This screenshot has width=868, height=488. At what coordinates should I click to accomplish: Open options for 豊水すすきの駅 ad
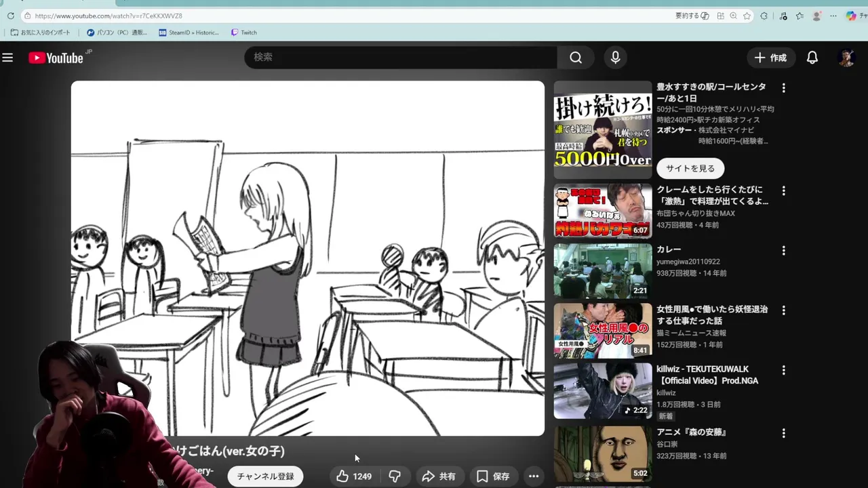[783, 88]
